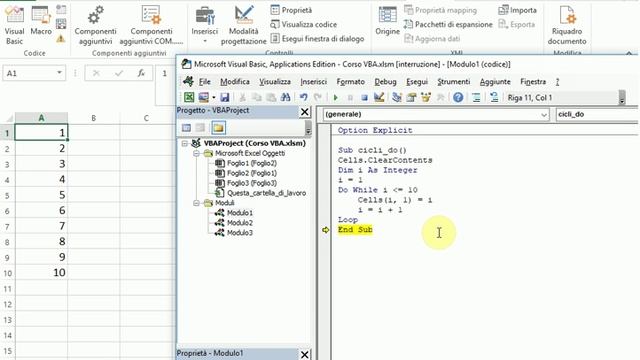Open Riquadro documento panel
Image resolution: width=640 pixels, height=360 pixels.
(567, 25)
